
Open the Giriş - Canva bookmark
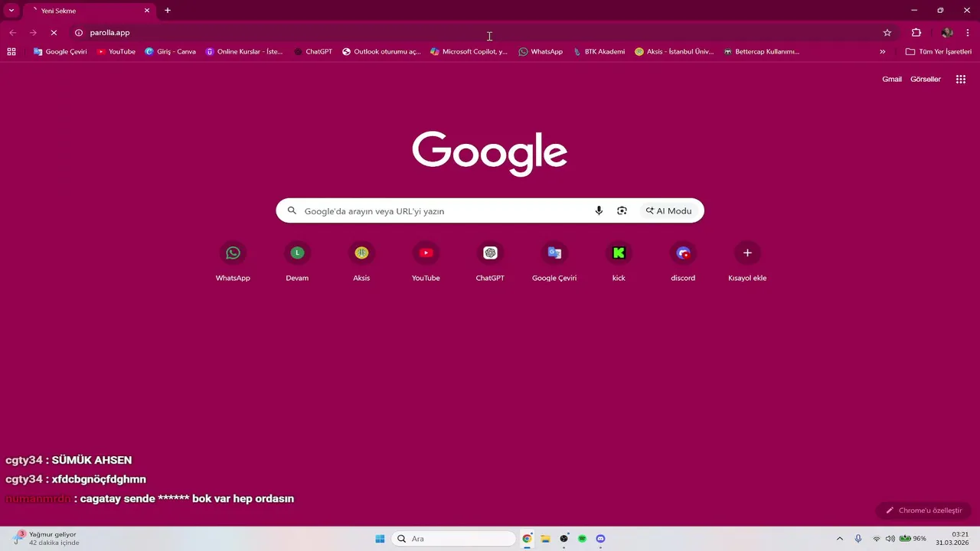click(x=170, y=52)
